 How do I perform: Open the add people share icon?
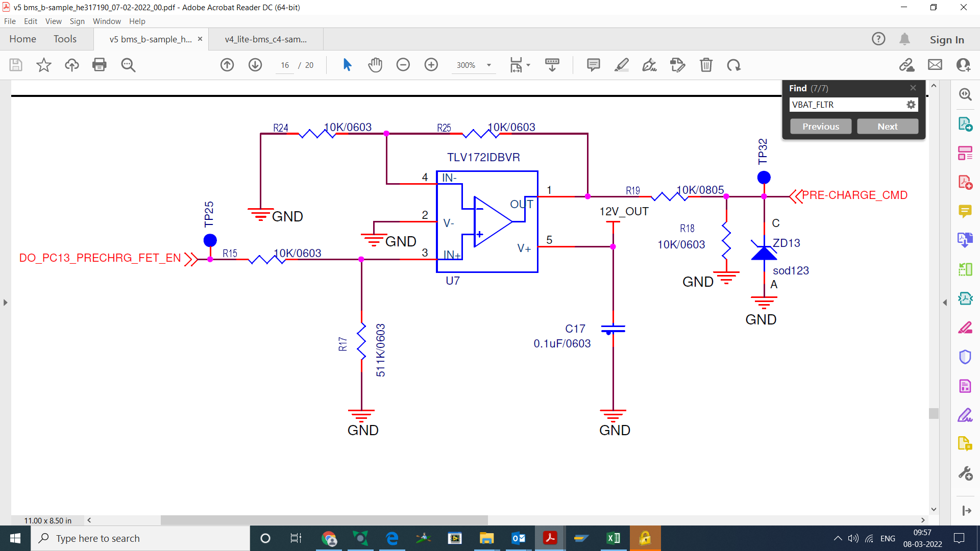[963, 65]
